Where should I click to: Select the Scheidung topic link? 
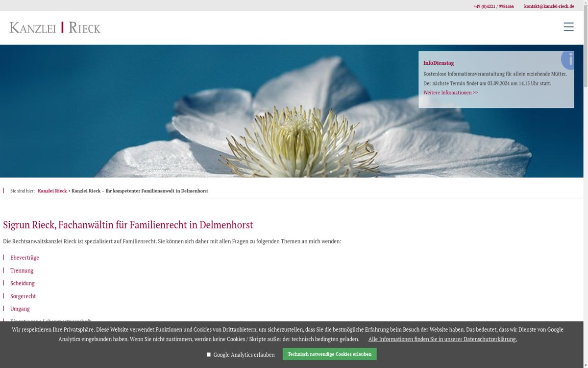pos(23,283)
